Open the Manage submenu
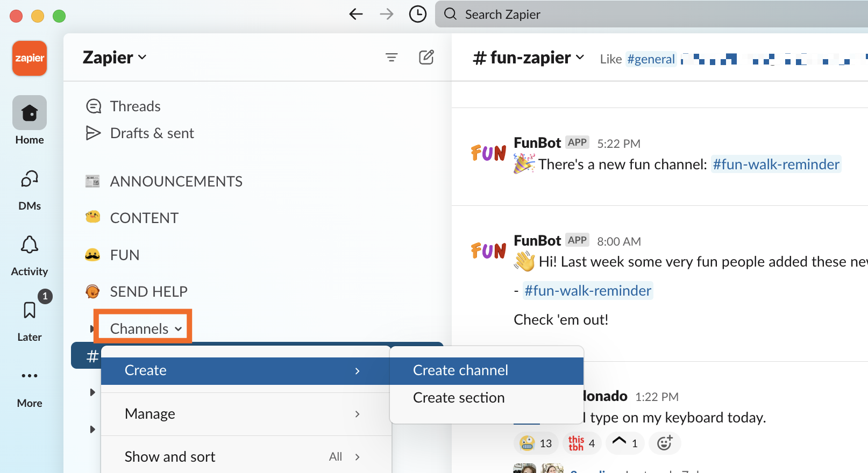 pos(245,414)
